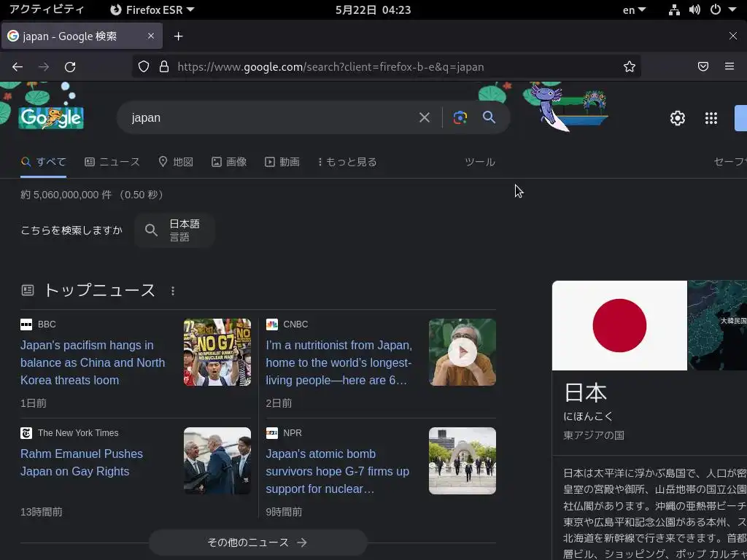Click the NO G7 protest thumbnail

point(217,352)
